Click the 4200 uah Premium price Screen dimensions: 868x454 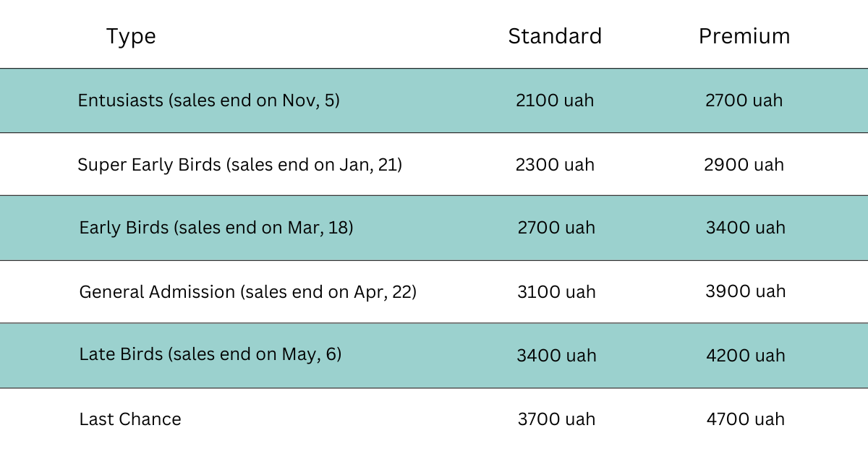click(745, 356)
